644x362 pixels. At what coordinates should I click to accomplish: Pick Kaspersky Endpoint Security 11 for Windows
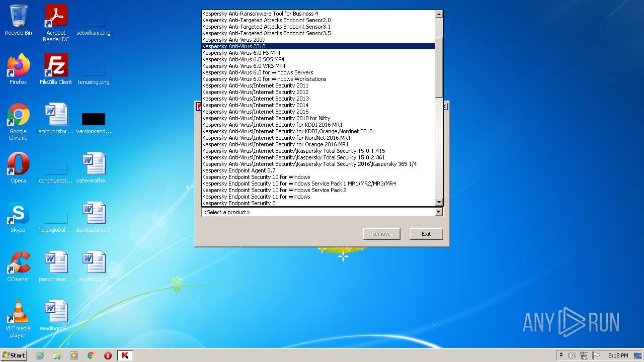(x=318, y=197)
